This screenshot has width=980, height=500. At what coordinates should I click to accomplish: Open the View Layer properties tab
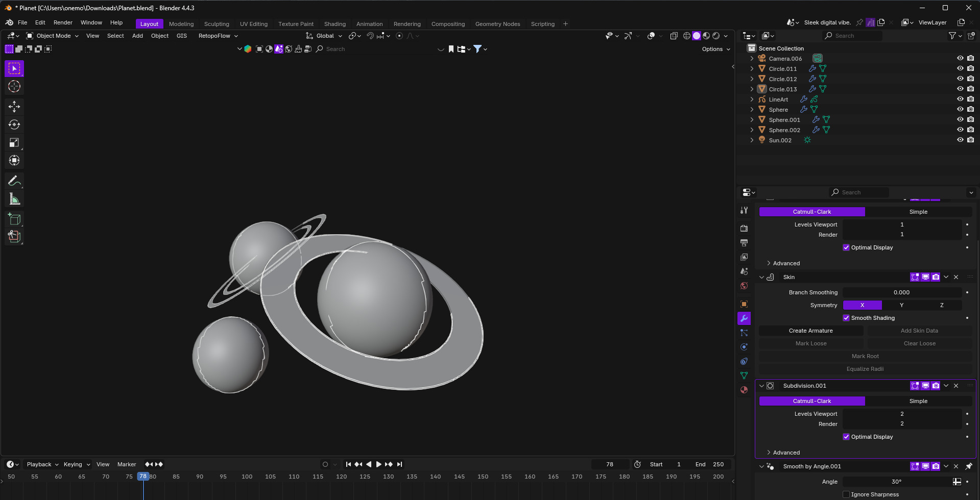[x=744, y=257]
